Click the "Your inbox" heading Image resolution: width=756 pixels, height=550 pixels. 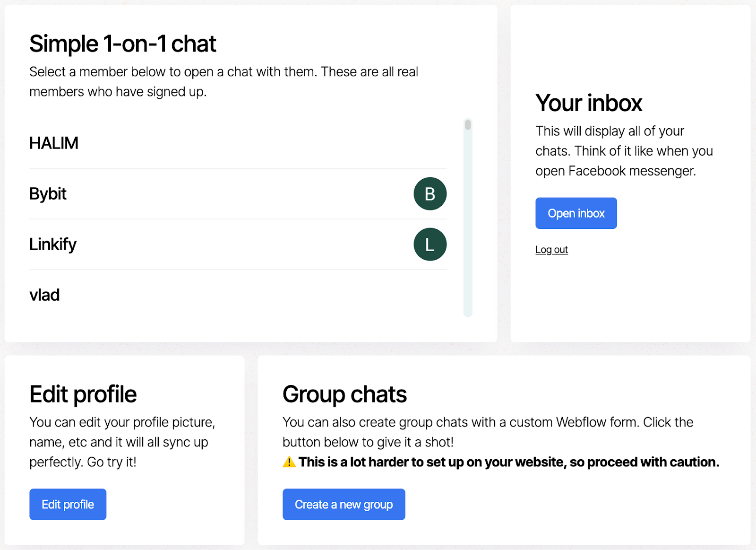pyautogui.click(x=589, y=103)
